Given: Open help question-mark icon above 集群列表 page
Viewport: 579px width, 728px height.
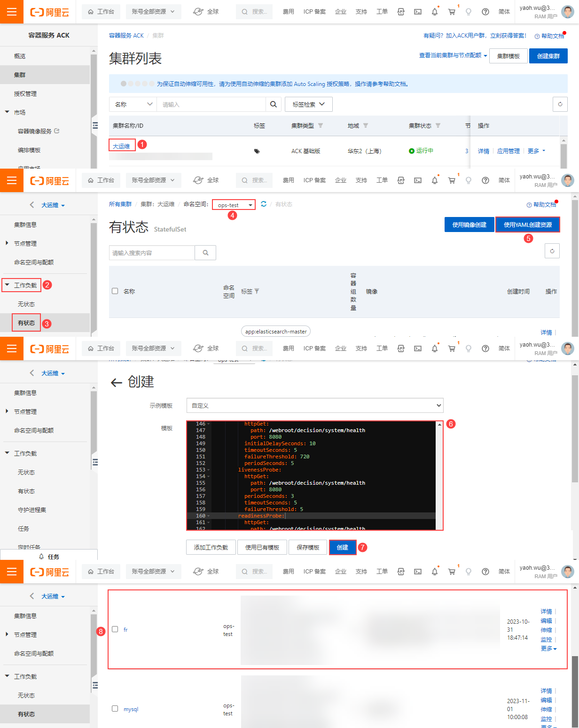Looking at the screenshot, I should 485,12.
